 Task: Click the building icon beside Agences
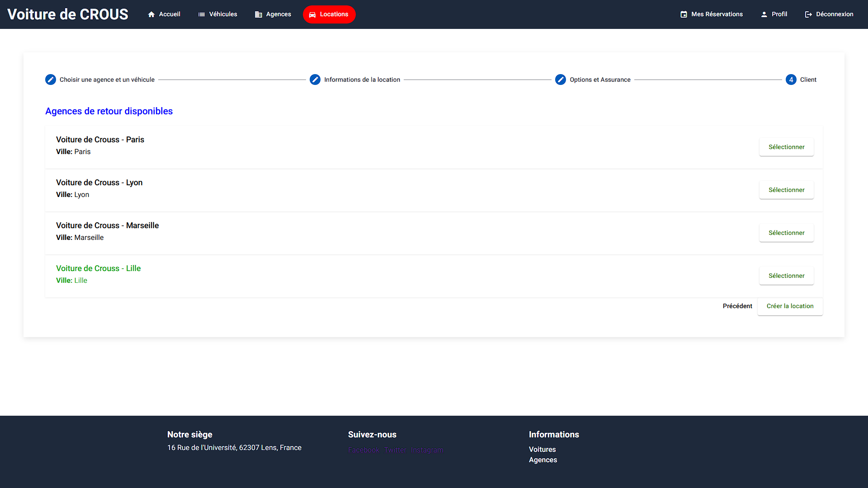point(259,14)
